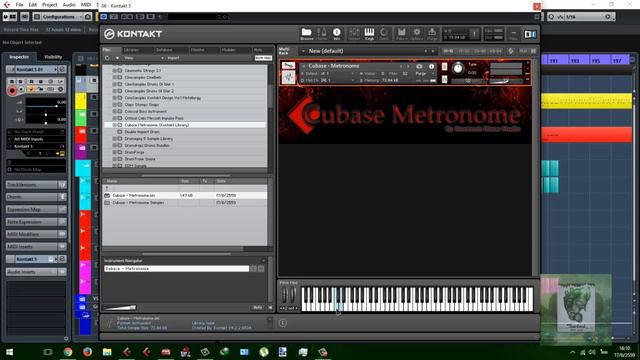
Task: Open the Quick-load browser
Action: 384,34
